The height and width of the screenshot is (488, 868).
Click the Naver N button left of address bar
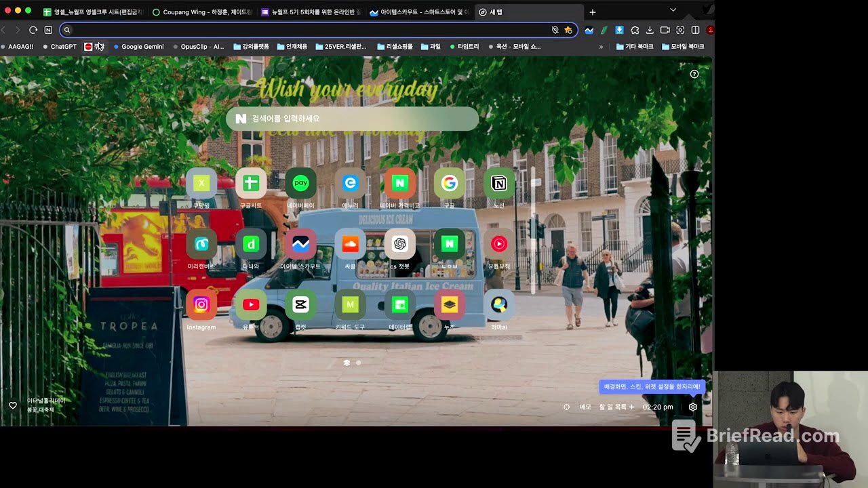[48, 30]
